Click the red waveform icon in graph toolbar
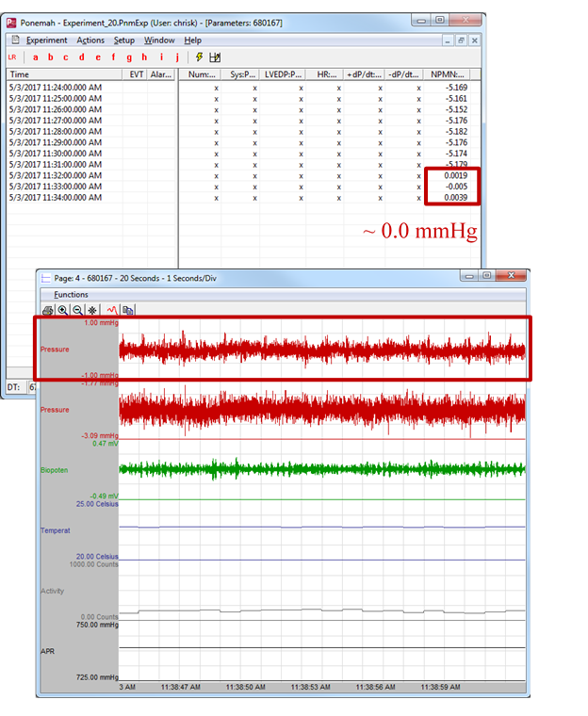 pos(112,311)
